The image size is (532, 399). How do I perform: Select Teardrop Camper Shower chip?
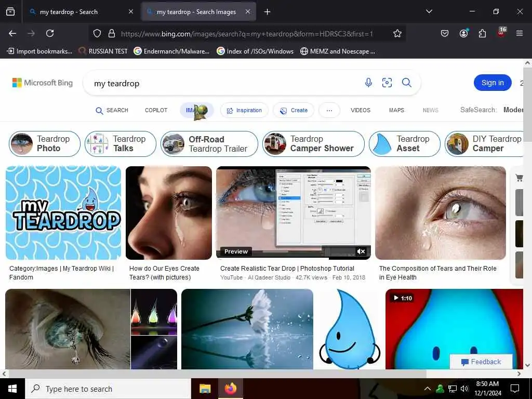click(x=313, y=144)
